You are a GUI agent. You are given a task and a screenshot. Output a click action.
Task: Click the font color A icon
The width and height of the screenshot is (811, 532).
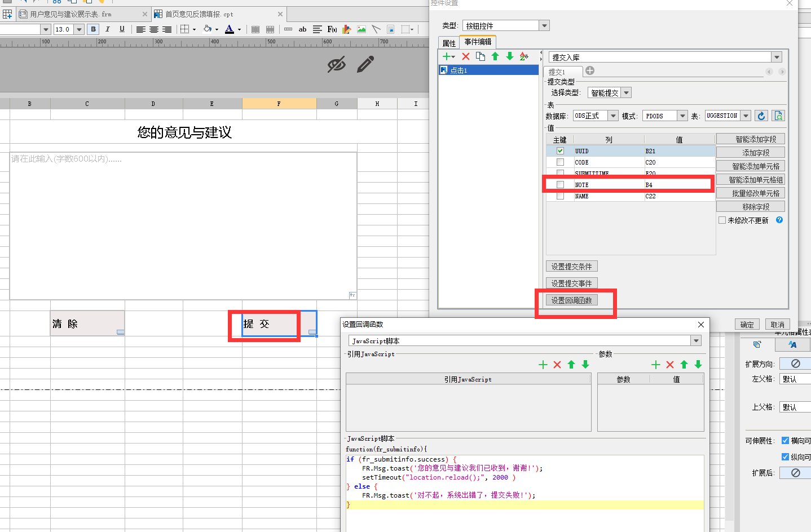pos(230,29)
